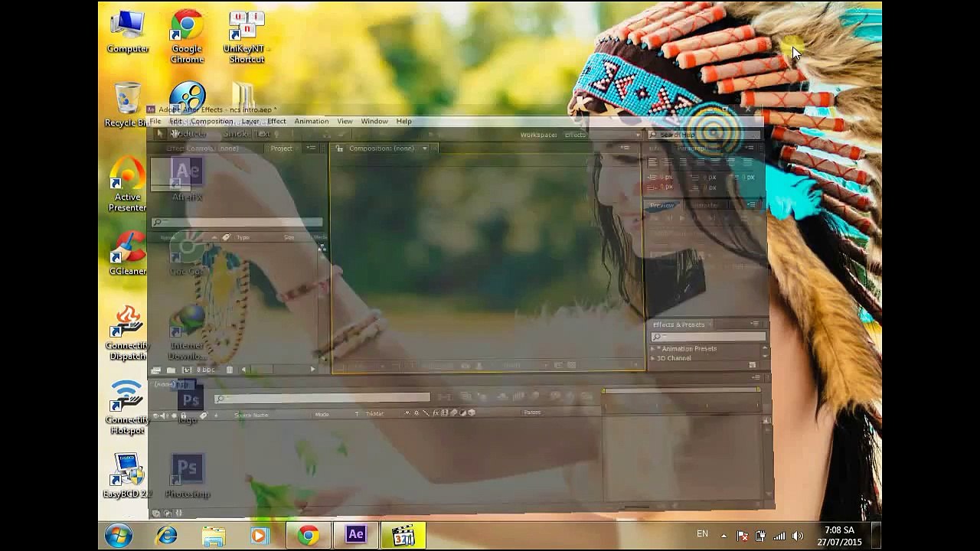Open the Window menu

tap(374, 121)
